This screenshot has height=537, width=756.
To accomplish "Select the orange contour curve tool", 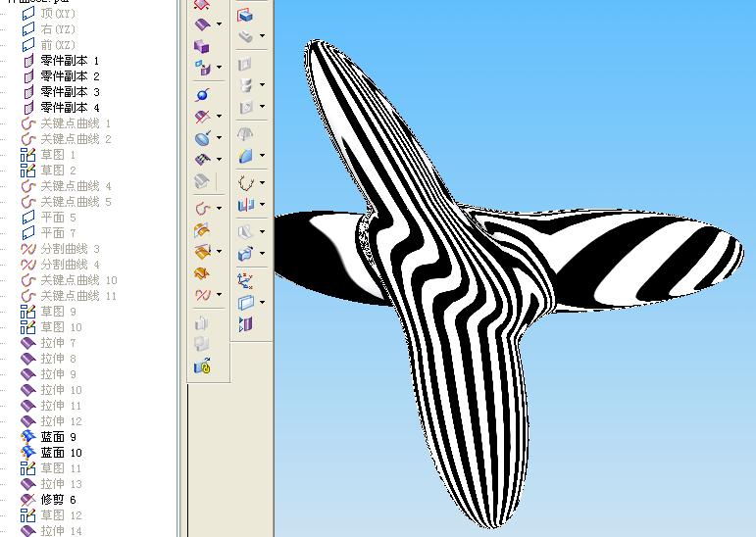I will (x=202, y=272).
